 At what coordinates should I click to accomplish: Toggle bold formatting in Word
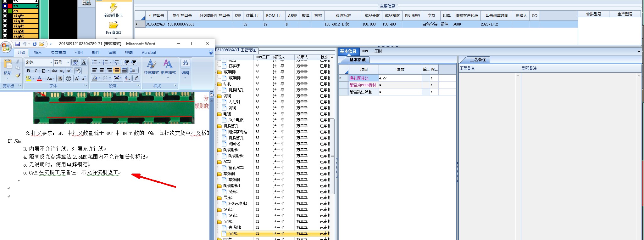28,71
